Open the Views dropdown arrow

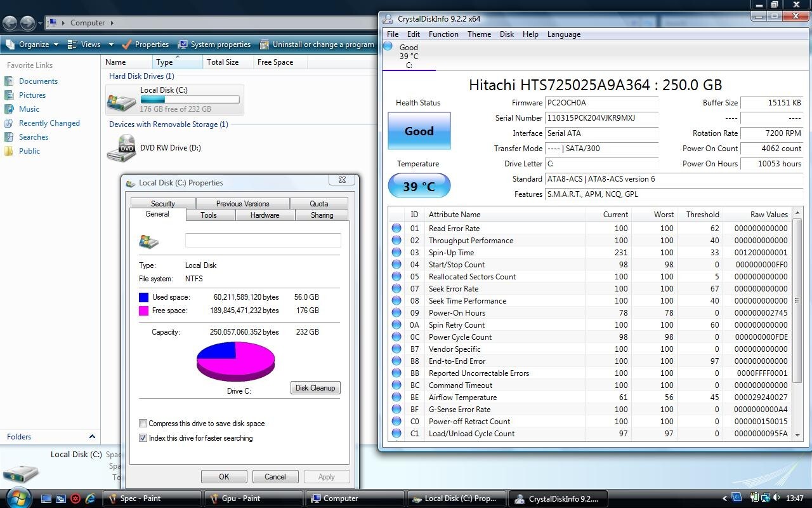coord(111,44)
